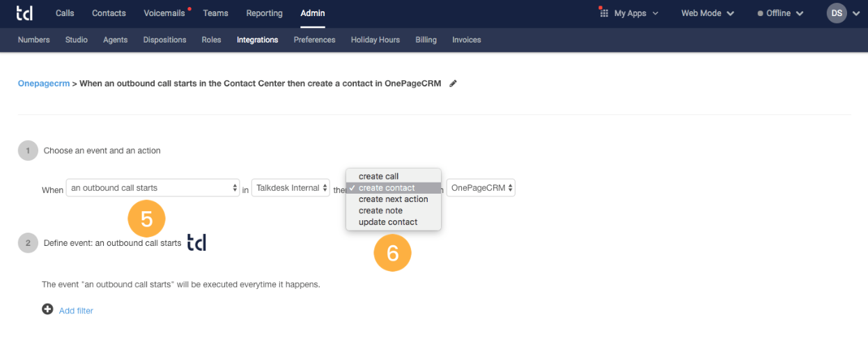
Task: Click the plus icon next to Add filter
Action: (47, 309)
